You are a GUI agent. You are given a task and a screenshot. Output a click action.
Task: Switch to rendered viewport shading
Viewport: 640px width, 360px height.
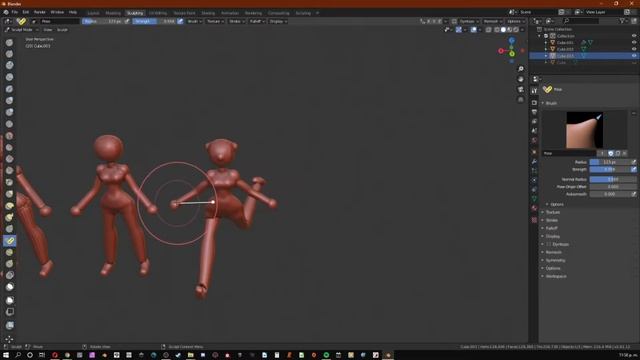516,30
